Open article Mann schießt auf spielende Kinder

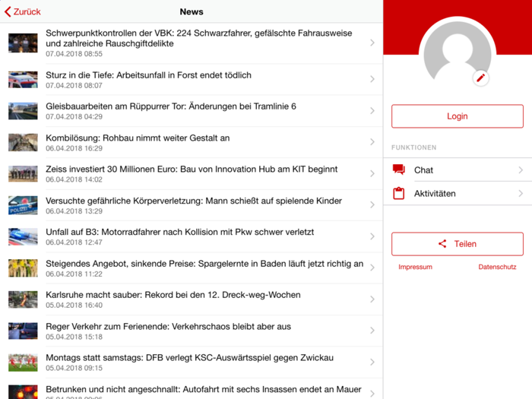click(x=192, y=205)
